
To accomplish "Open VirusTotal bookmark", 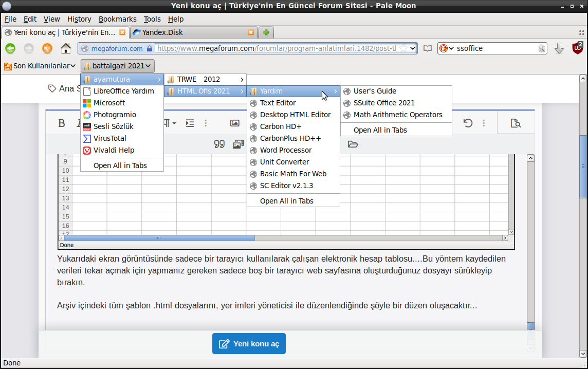I will (122, 138).
